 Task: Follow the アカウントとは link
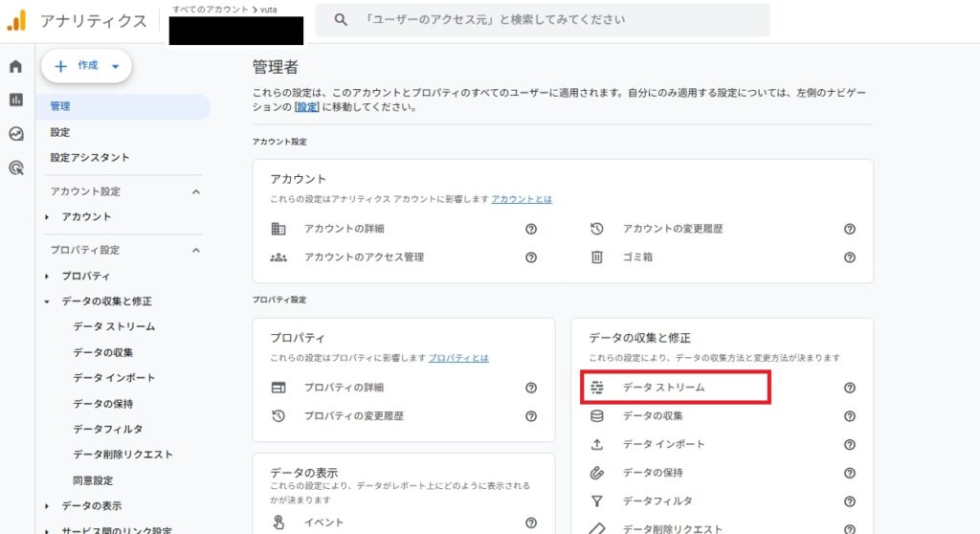(522, 199)
